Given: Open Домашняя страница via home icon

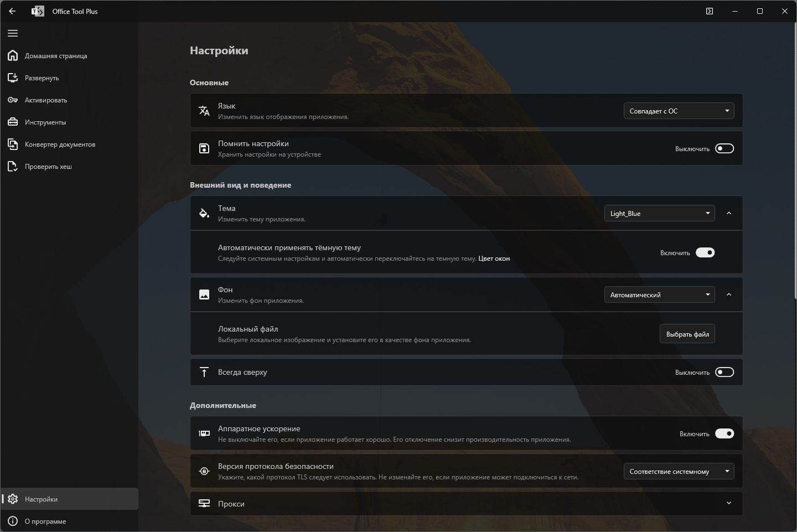Looking at the screenshot, I should pyautogui.click(x=13, y=55).
